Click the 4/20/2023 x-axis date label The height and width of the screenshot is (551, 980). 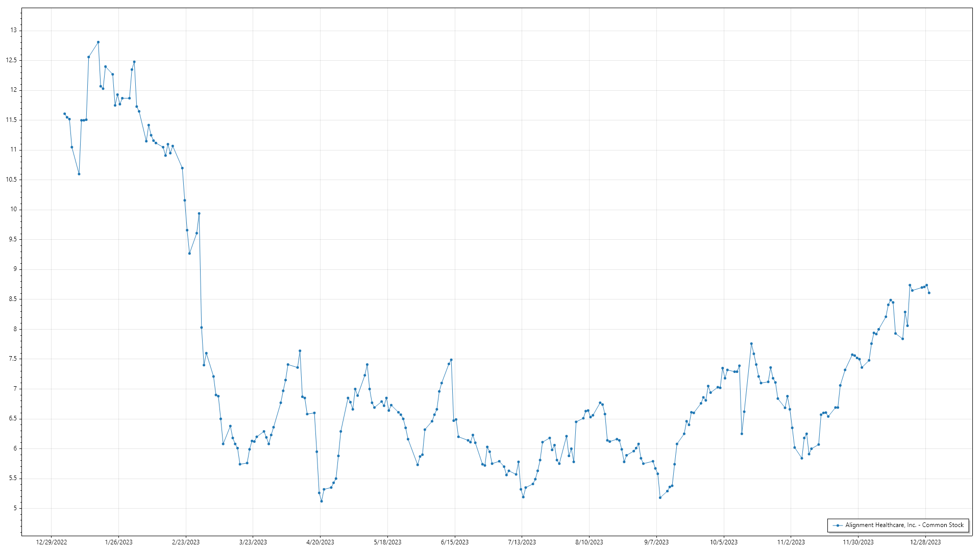[x=320, y=542]
